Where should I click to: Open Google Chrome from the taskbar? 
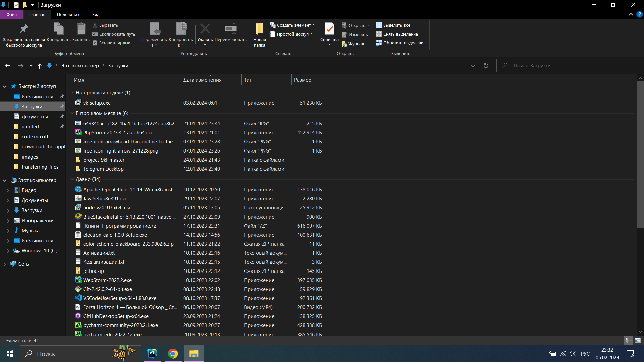173,354
